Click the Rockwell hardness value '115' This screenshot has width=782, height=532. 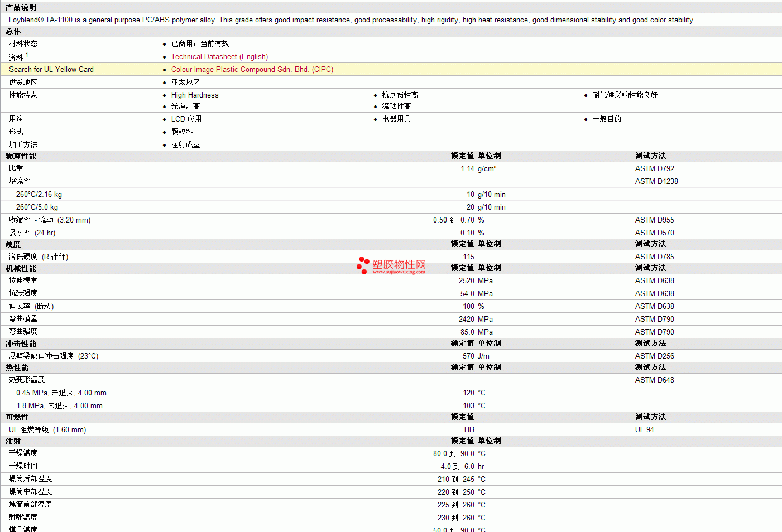pyautogui.click(x=468, y=257)
